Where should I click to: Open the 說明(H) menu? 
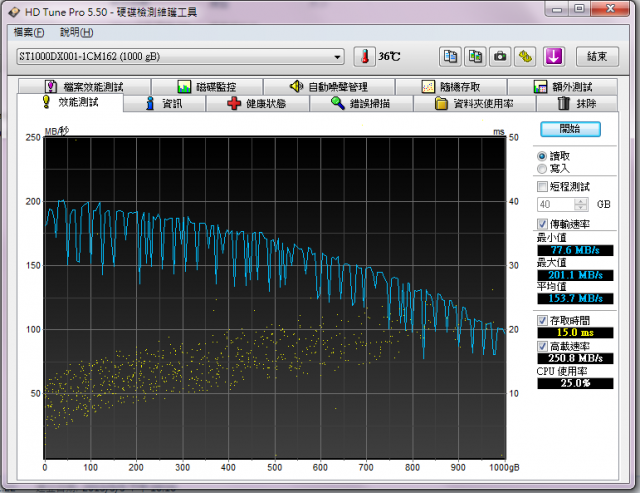point(76,32)
